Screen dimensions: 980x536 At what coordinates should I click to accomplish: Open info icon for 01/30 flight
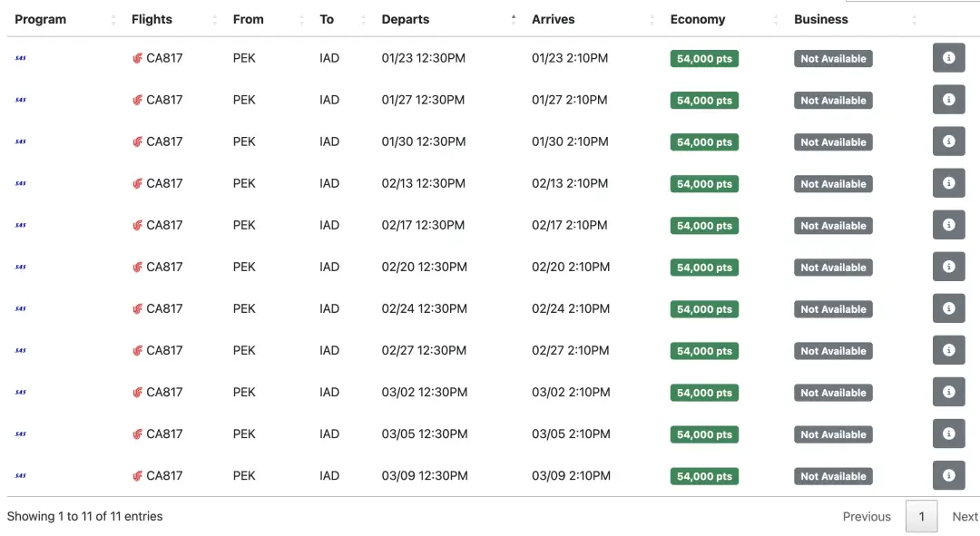pyautogui.click(x=949, y=141)
